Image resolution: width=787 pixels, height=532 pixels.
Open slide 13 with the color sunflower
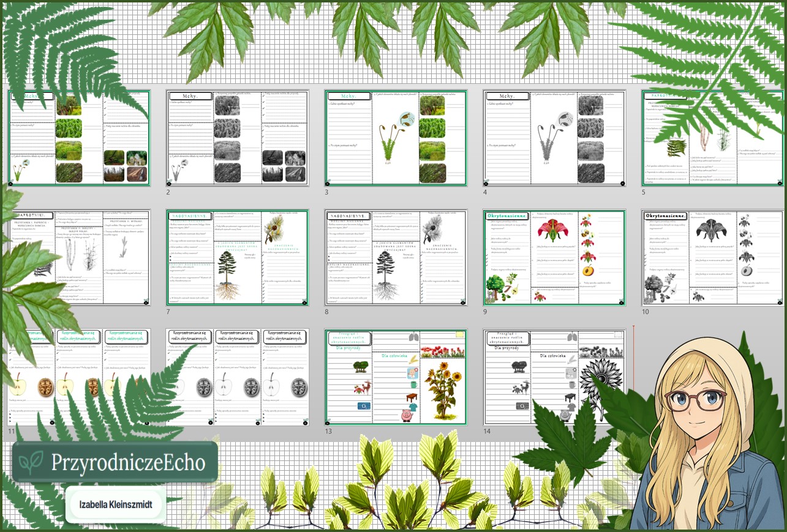pos(396,377)
